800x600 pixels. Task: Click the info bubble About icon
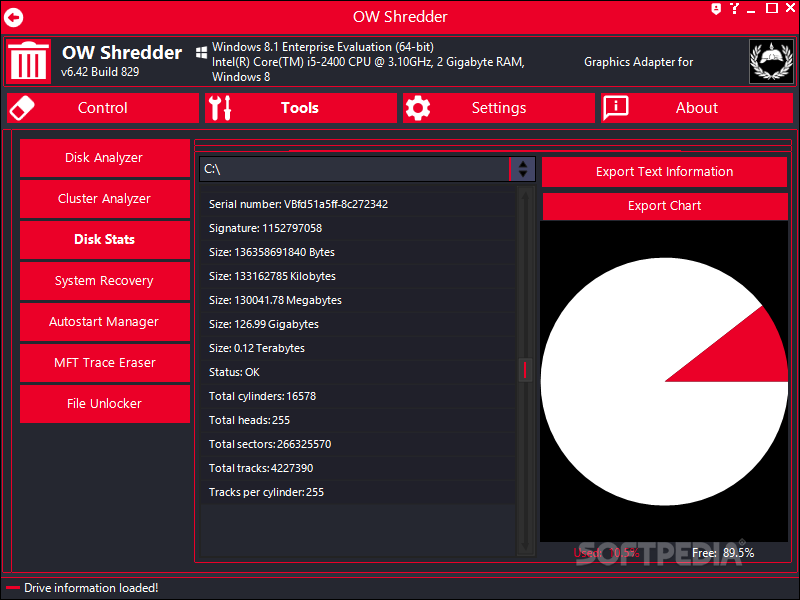coord(616,108)
